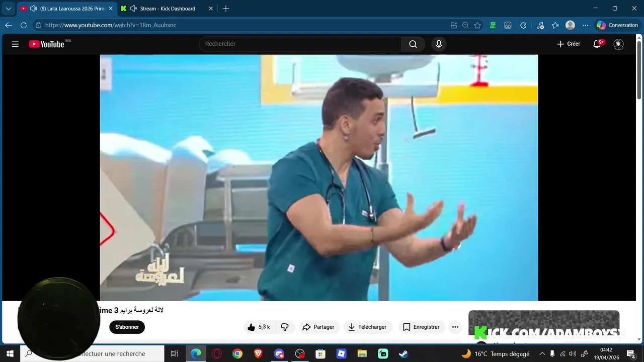644x362 pixels.
Task: Open the Créer menu button
Action: click(x=569, y=44)
